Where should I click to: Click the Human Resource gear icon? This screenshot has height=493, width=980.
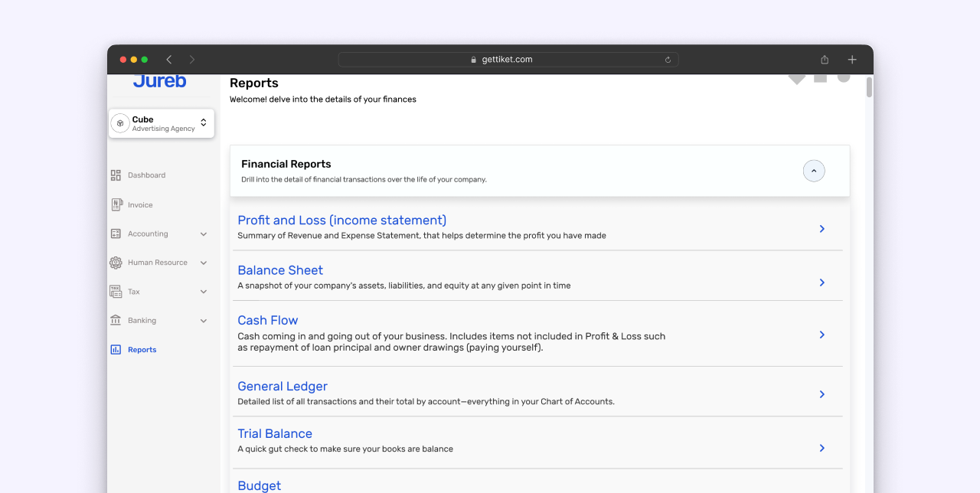(x=116, y=263)
